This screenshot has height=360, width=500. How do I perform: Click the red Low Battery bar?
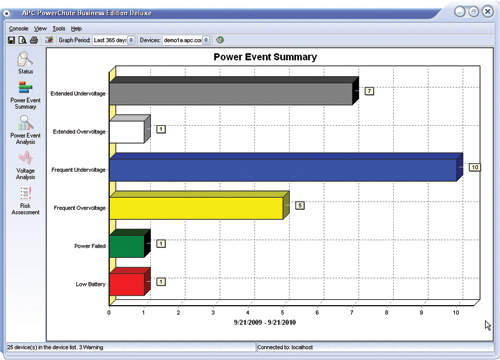tap(130, 282)
